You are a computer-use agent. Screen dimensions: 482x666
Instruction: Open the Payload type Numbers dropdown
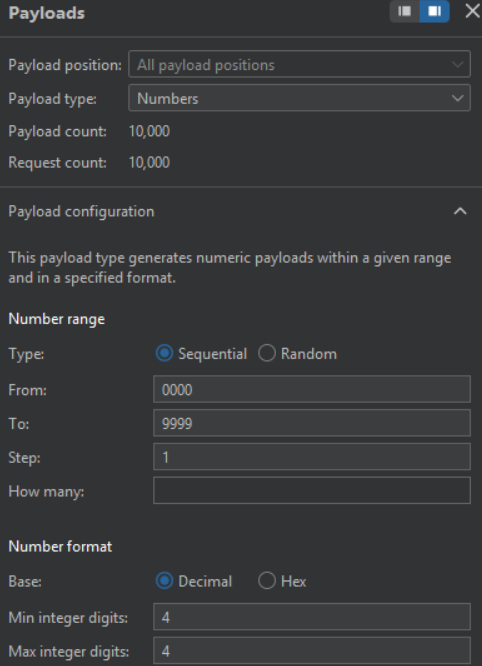pos(299,98)
